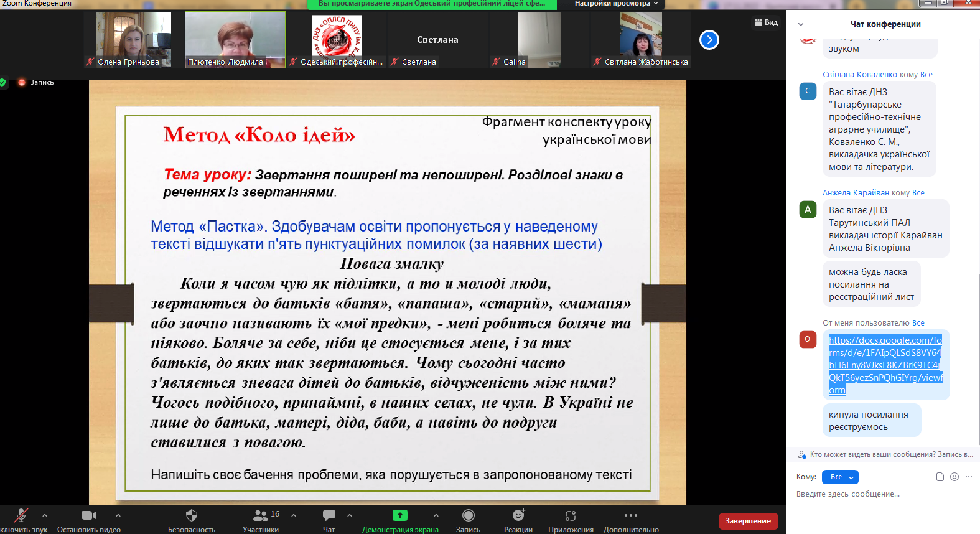Toggle microphone sound on
This screenshot has width=980, height=534.
21,515
